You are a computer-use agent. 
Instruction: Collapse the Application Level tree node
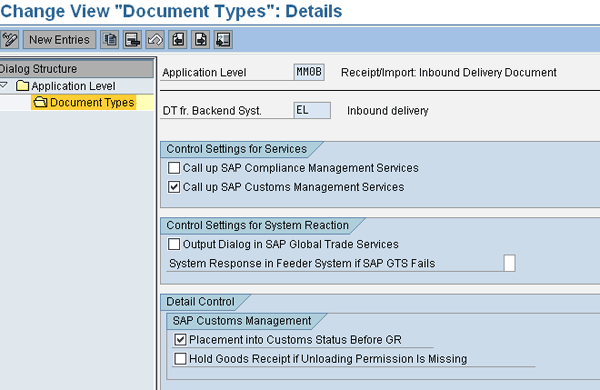4,85
